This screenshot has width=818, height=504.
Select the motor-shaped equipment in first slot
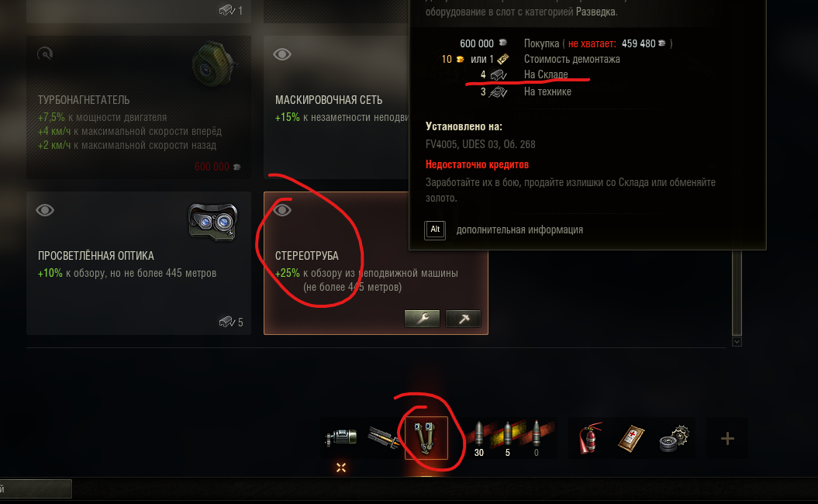[x=341, y=438]
